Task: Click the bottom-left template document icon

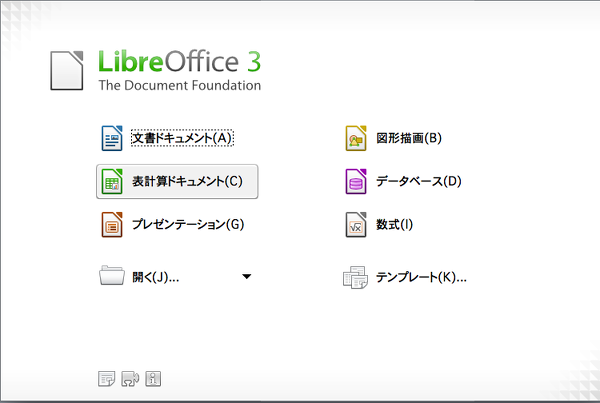Action: (106, 378)
